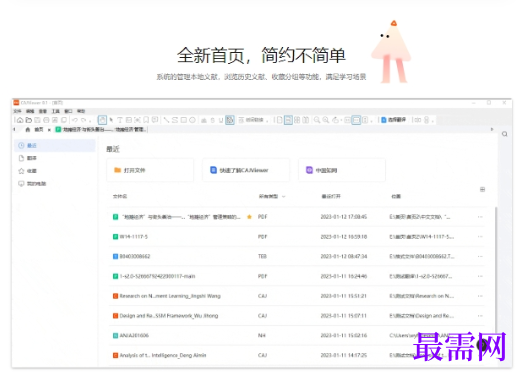525x378 pixels.
Task: Click the Home icon in the toolbar
Action: [20, 120]
